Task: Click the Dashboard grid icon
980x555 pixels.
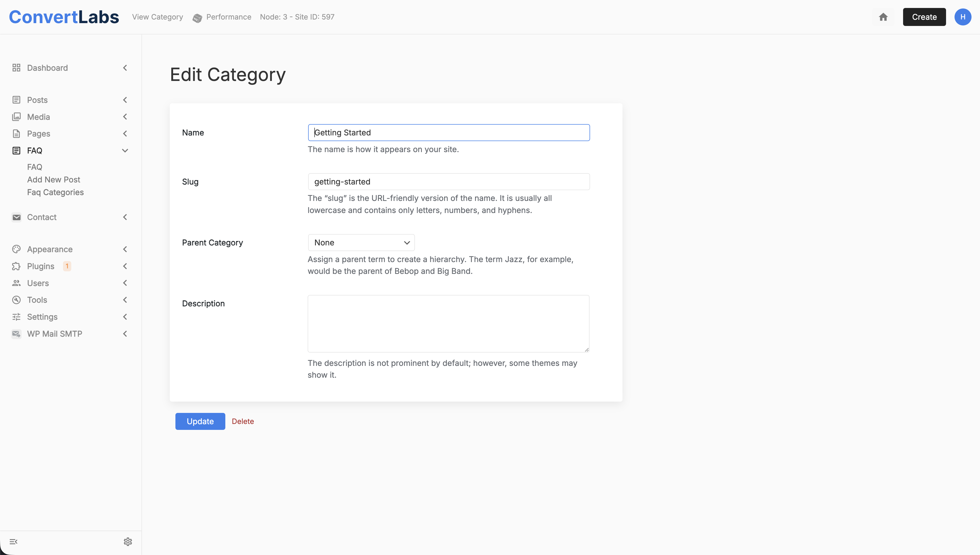Action: [x=16, y=68]
